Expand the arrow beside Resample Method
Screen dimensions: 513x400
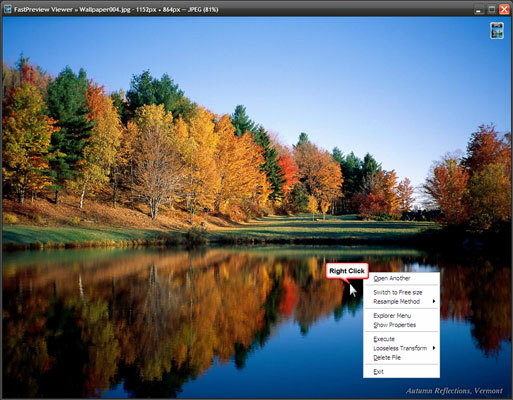434,301
